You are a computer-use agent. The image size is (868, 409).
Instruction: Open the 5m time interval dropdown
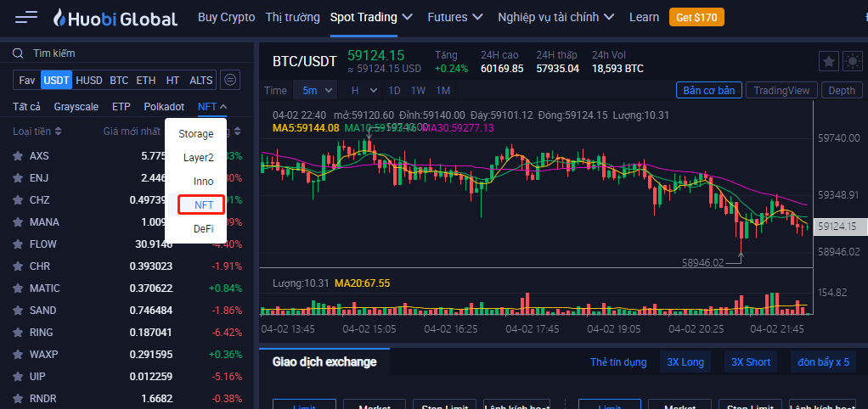coord(315,90)
